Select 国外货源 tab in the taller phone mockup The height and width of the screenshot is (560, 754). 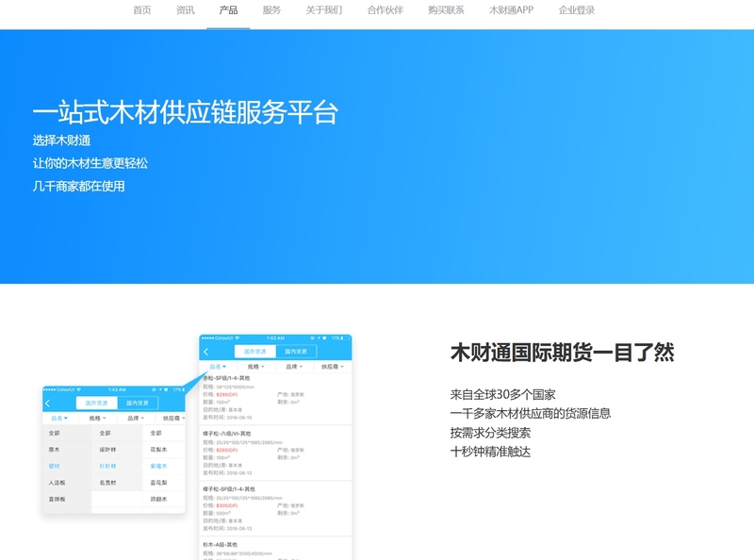click(254, 352)
